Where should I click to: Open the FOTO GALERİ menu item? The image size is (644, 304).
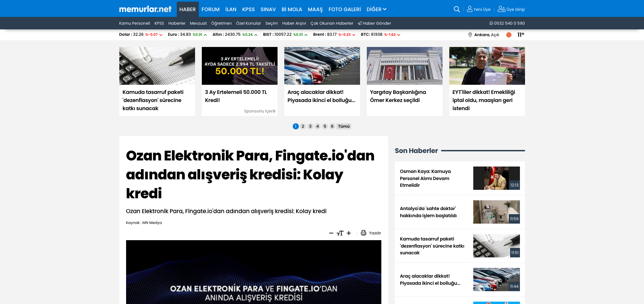345,9
